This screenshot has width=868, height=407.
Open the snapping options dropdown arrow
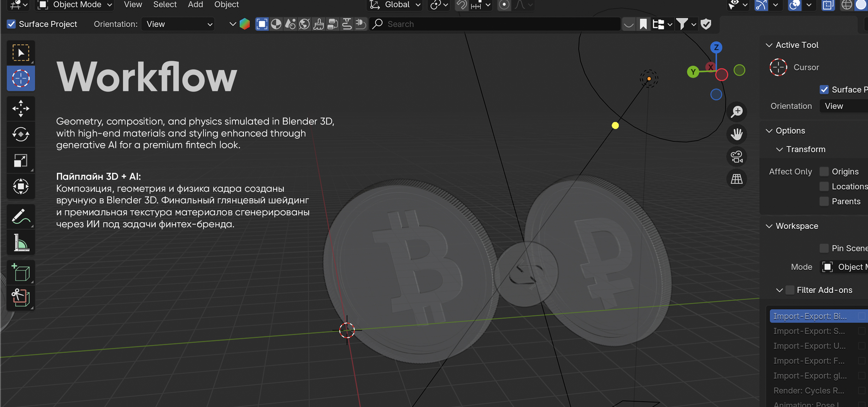coord(488,5)
